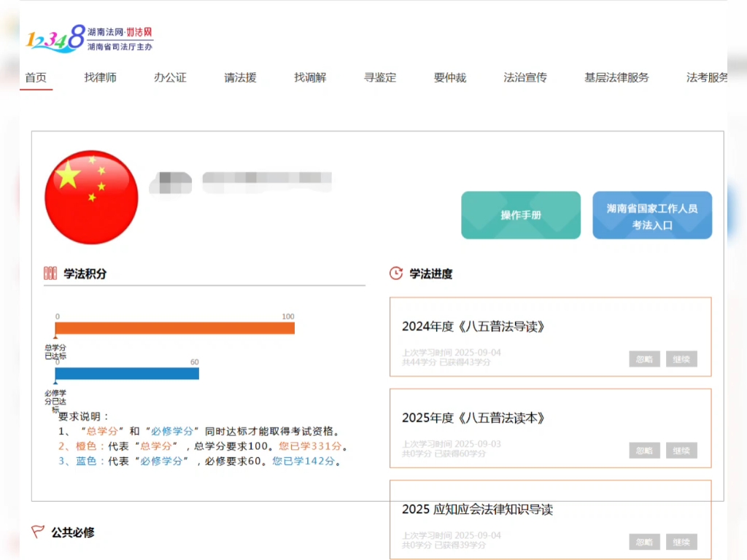Click the national flag profile avatar
747x560 pixels.
coord(90,197)
